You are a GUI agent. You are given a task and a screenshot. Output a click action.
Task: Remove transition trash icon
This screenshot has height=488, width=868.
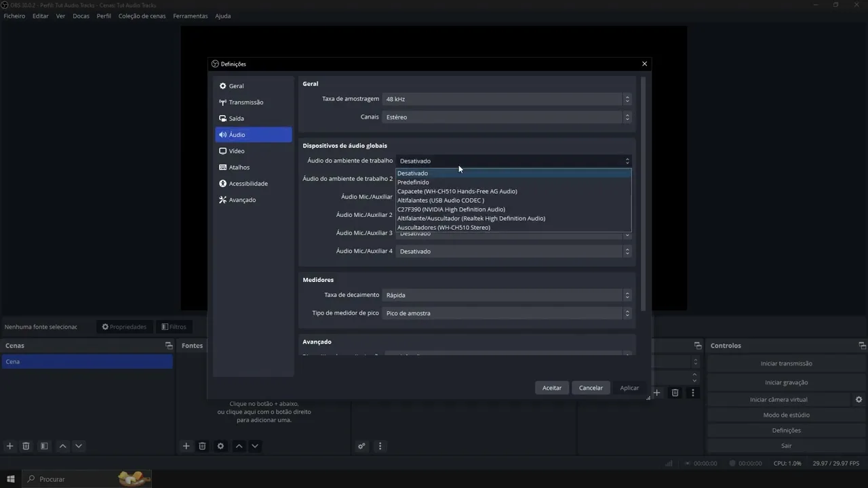pos(675,392)
